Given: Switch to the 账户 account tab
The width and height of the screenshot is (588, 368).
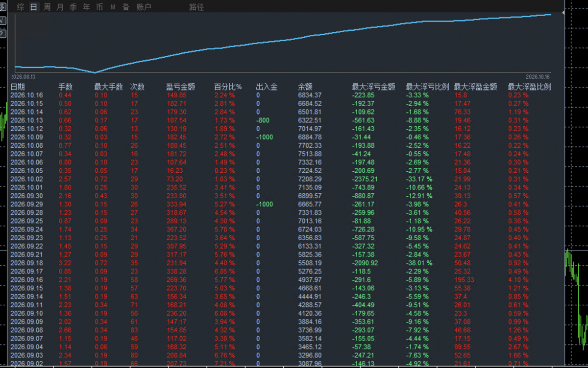Looking at the screenshot, I should pos(144,7).
